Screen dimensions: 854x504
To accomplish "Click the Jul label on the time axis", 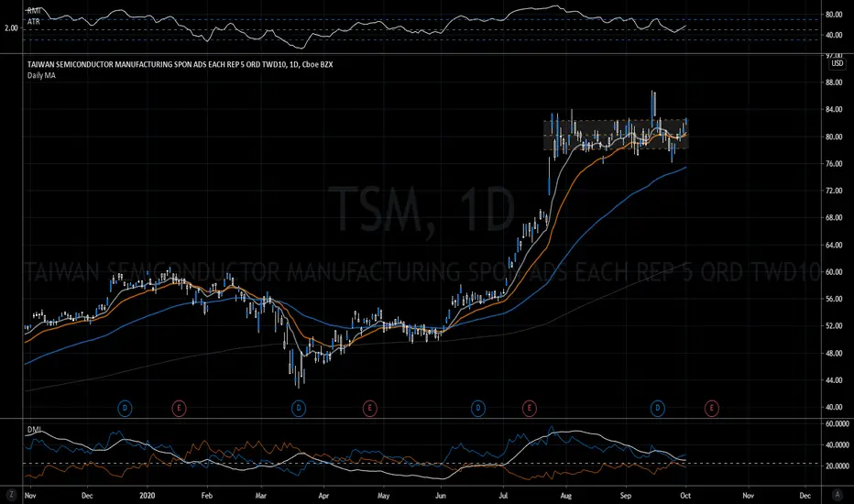I will click(503, 496).
